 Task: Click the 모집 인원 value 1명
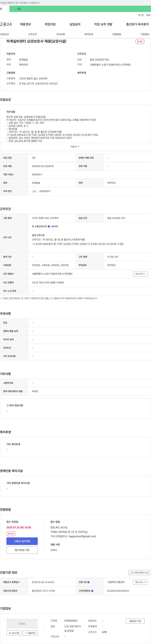pos(33,158)
